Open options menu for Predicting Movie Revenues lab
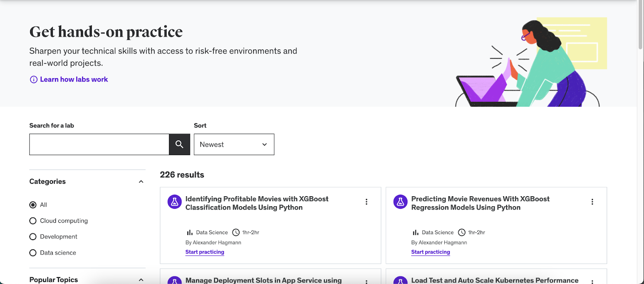The width and height of the screenshot is (644, 284). click(x=592, y=202)
